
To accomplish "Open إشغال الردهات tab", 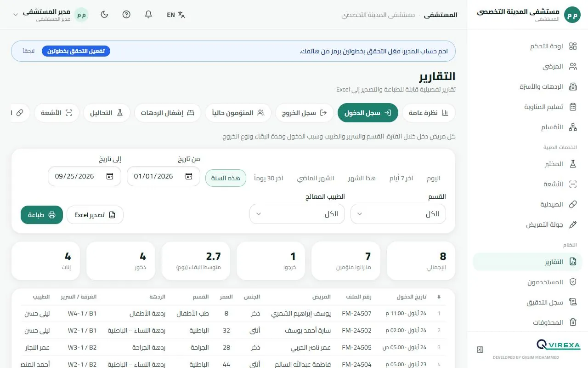I will pyautogui.click(x=168, y=113).
